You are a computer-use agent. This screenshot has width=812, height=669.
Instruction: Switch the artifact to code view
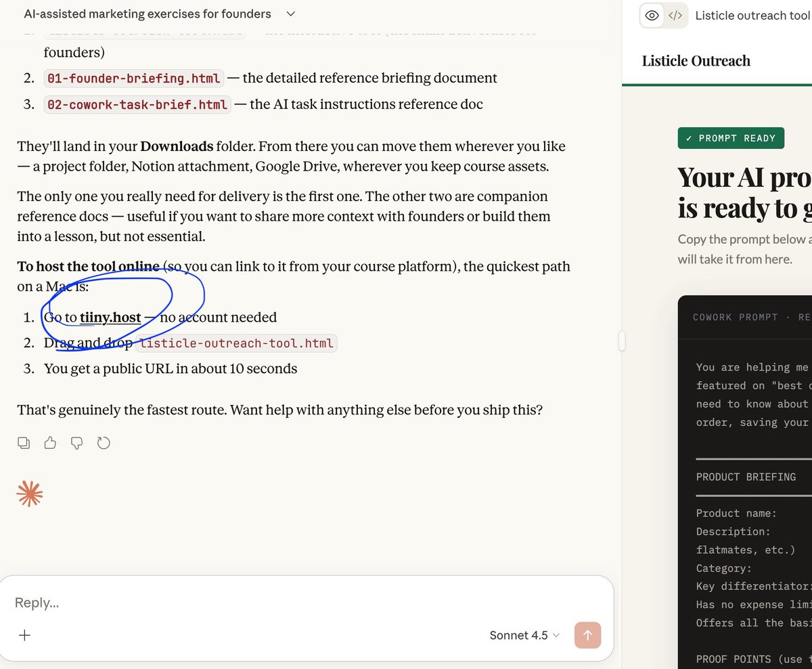[675, 16]
